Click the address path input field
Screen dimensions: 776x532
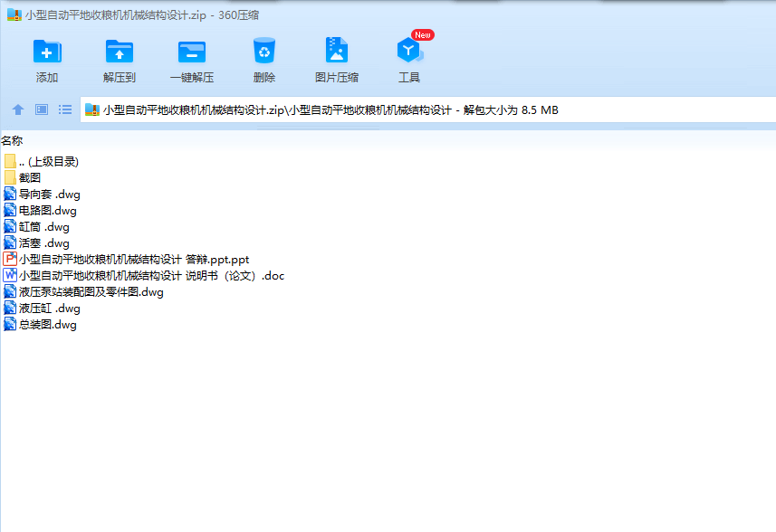coord(428,109)
